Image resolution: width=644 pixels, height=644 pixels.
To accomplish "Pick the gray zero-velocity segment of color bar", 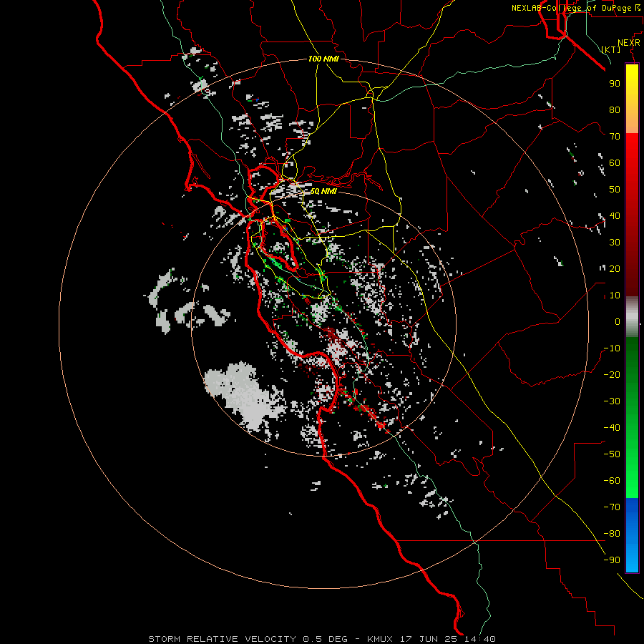I will pos(632,317).
